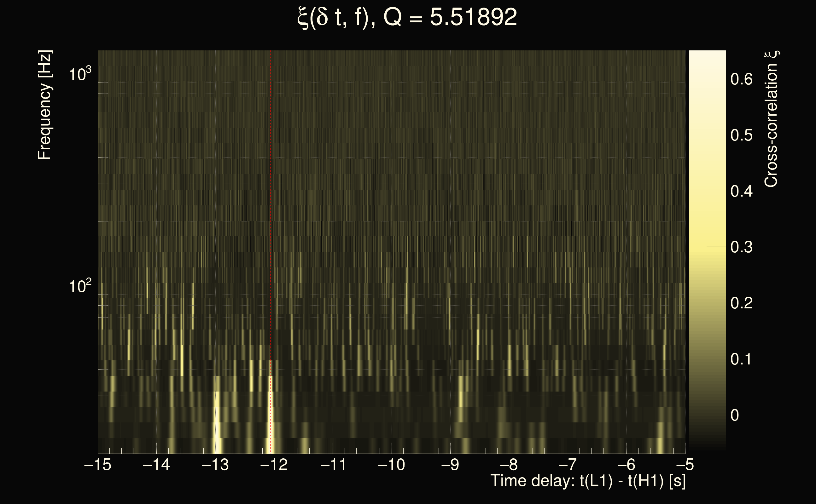Click the 0 tick on the colorbar
The image size is (816, 504).
735,415
